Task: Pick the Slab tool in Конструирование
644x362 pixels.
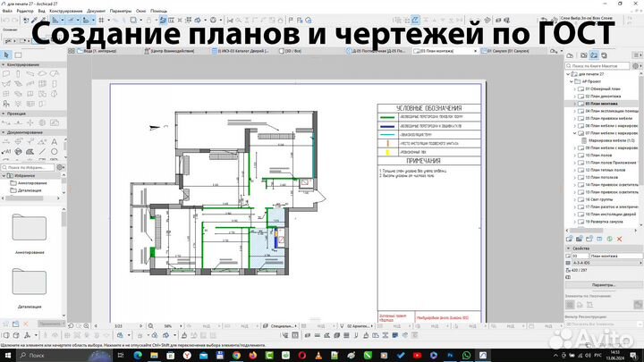Action: pyautogui.click(x=42, y=74)
